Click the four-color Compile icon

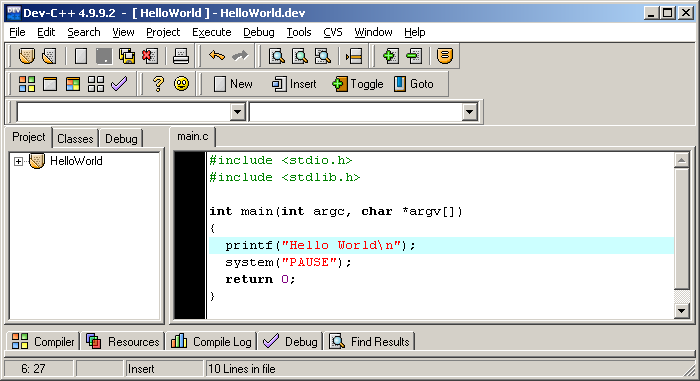tap(27, 84)
